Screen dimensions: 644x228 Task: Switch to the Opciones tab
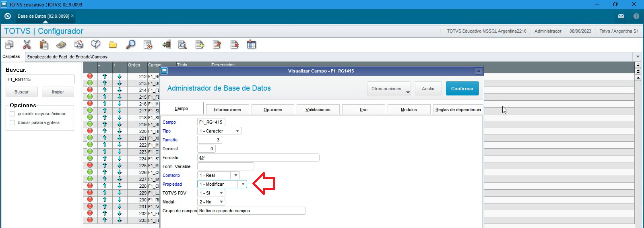(273, 110)
